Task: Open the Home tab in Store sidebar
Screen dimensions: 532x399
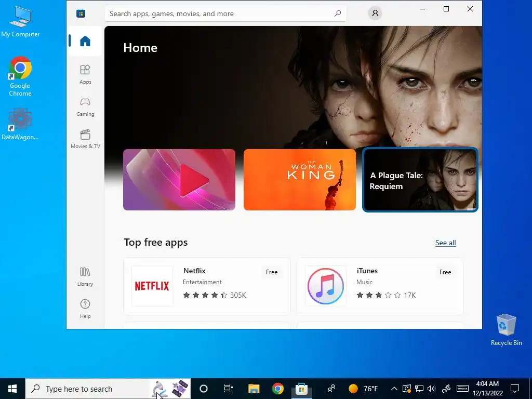Action: tap(85, 41)
